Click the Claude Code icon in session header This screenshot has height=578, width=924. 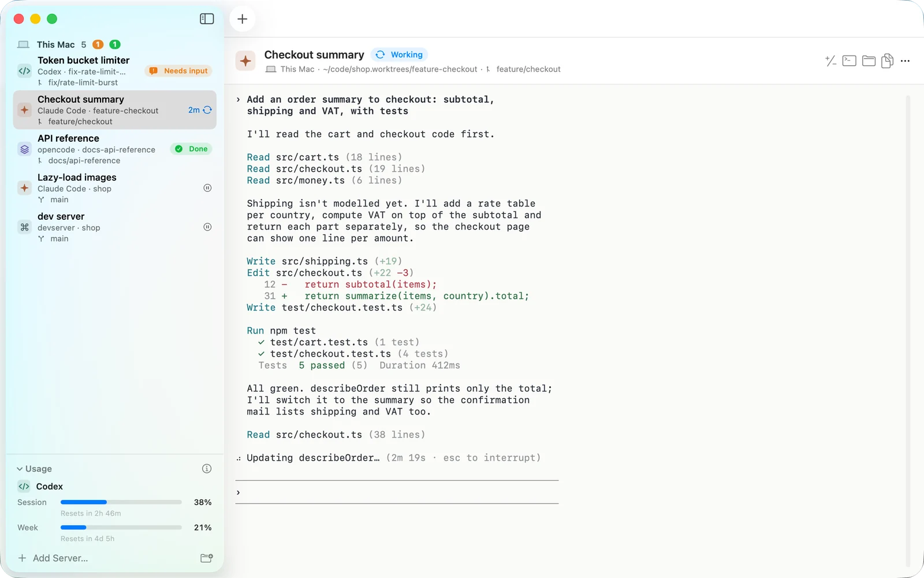[x=245, y=61]
